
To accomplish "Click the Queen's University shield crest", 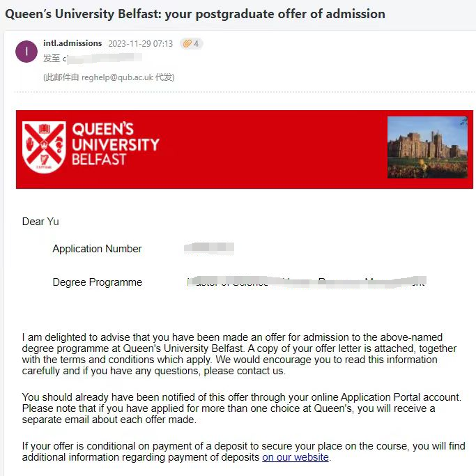I will tap(44, 147).
